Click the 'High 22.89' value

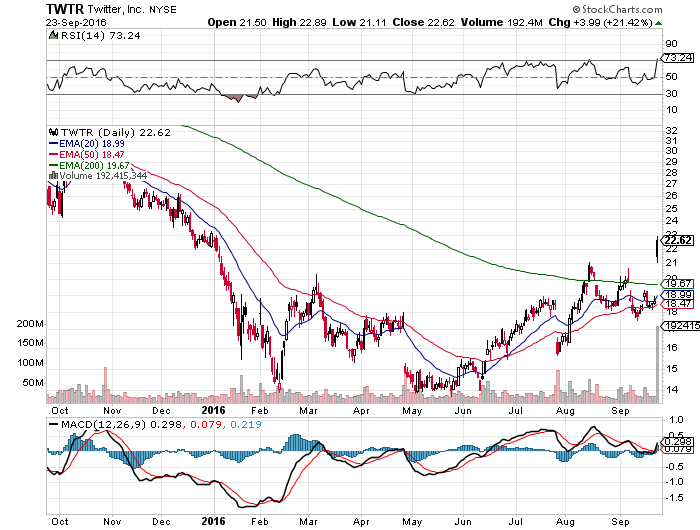coord(299,22)
